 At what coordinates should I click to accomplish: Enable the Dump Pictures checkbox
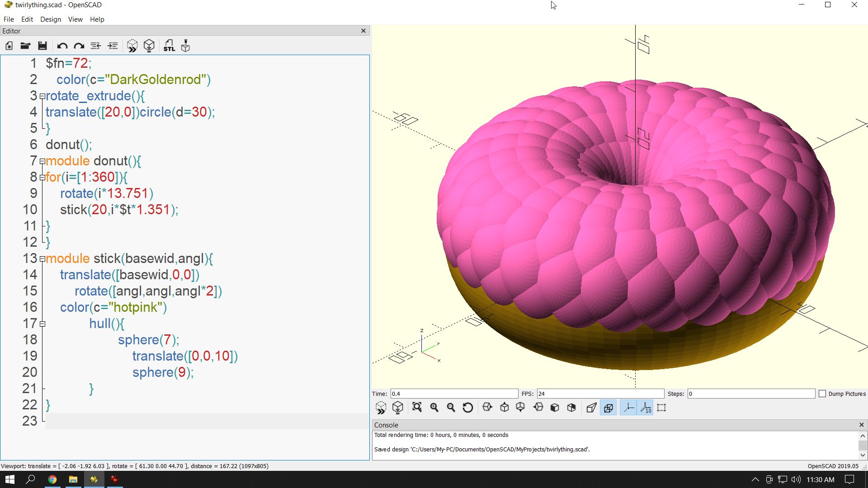coord(822,394)
